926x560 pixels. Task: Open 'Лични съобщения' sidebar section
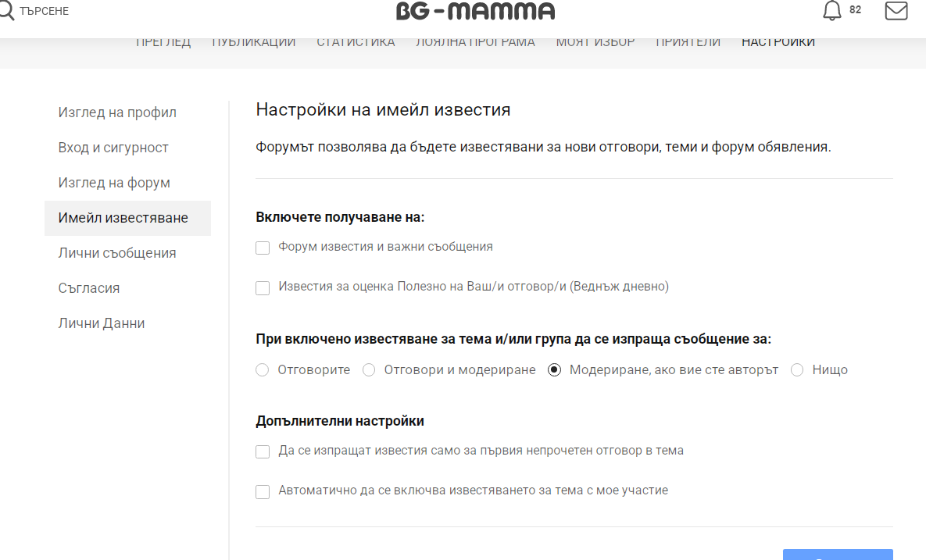pyautogui.click(x=117, y=253)
